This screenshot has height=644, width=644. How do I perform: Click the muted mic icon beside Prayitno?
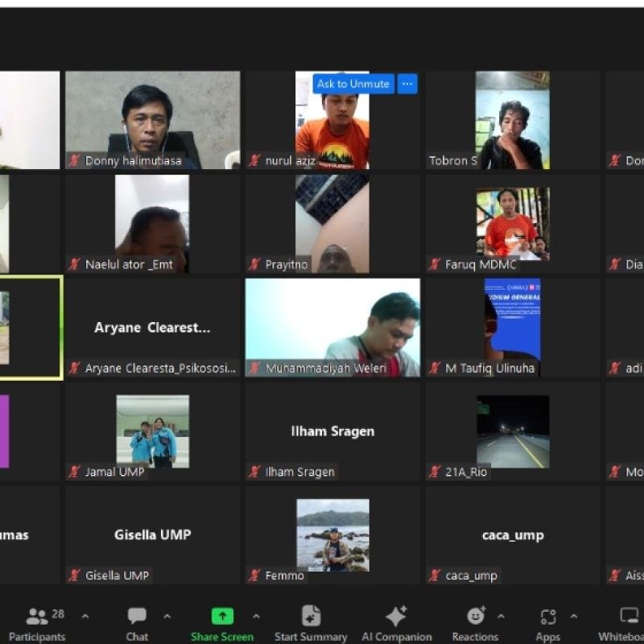click(x=255, y=264)
